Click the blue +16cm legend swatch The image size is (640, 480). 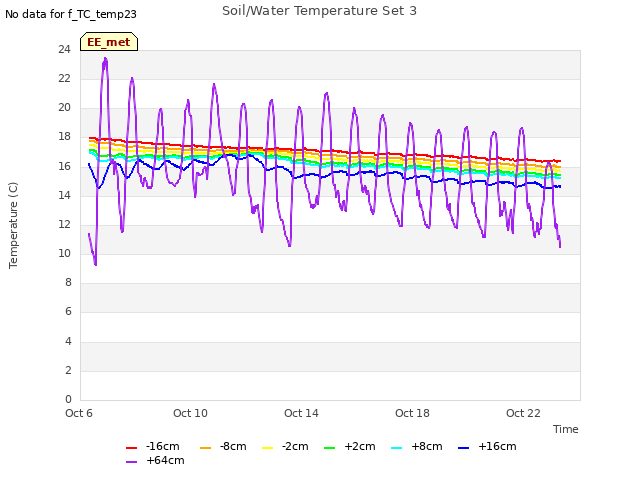[463, 448]
